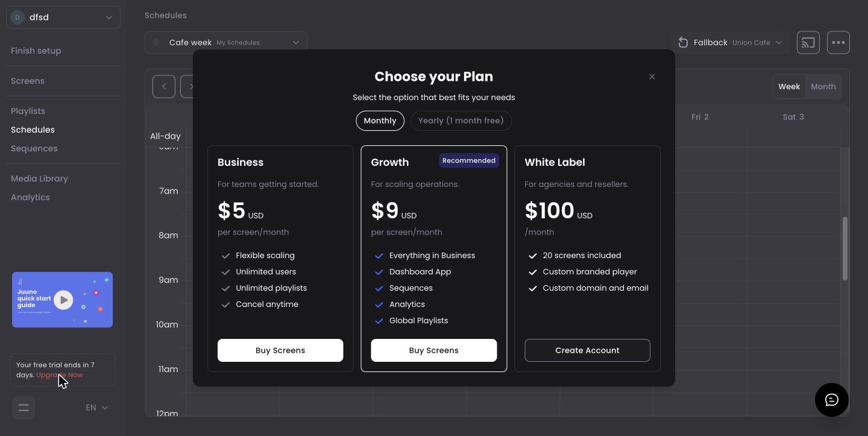Viewport: 868px width, 436px height.
Task: Go to previous week with left arrow
Action: pyautogui.click(x=164, y=87)
